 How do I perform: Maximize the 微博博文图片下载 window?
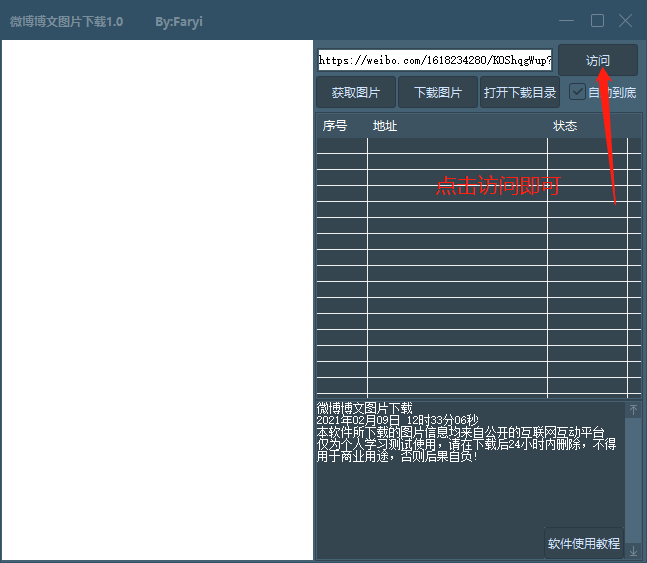(x=597, y=21)
